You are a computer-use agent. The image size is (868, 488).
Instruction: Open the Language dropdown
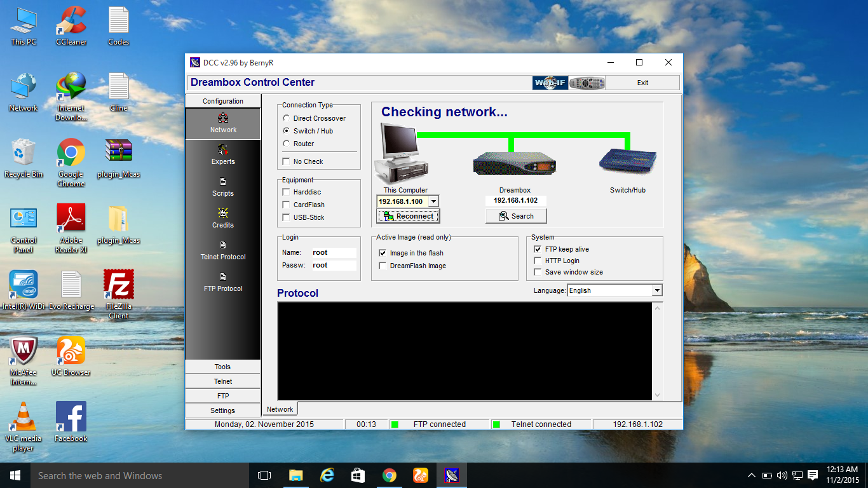coord(657,290)
